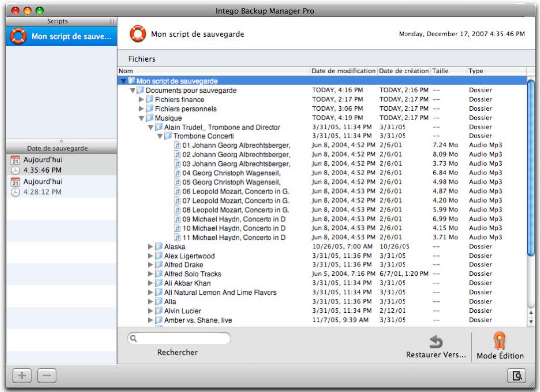
Task: Click the magnifier icon in search field
Action: [134, 338]
